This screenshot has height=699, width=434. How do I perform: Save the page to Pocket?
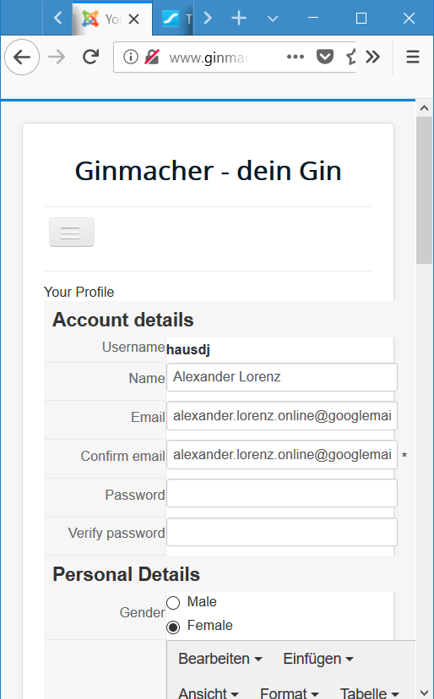click(325, 57)
